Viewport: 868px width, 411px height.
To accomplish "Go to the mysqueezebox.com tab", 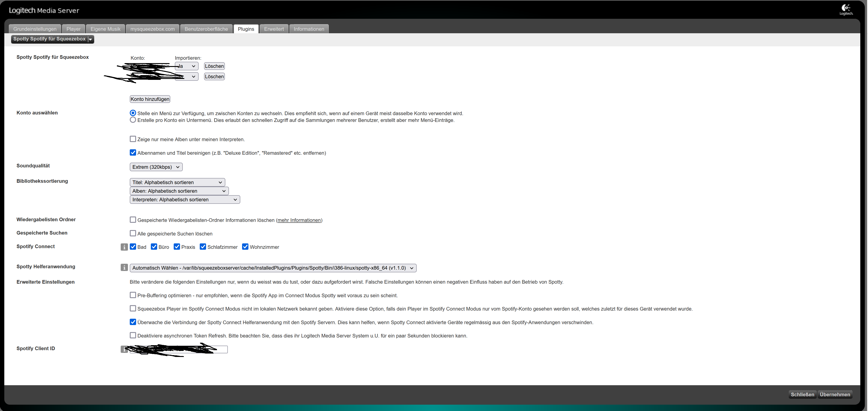I will (152, 29).
